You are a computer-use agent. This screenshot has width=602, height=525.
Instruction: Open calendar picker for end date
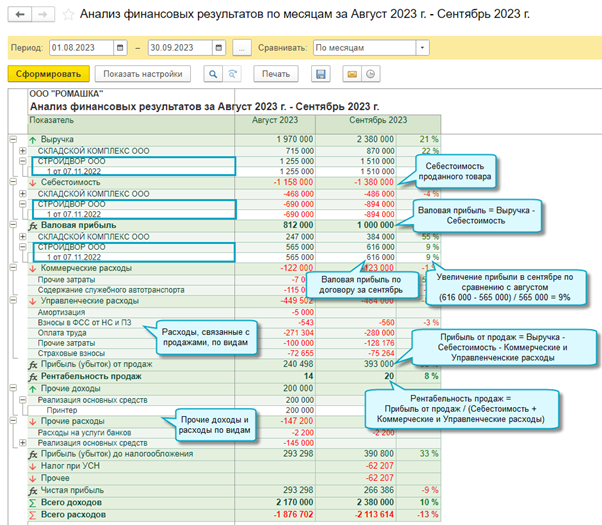click(219, 48)
